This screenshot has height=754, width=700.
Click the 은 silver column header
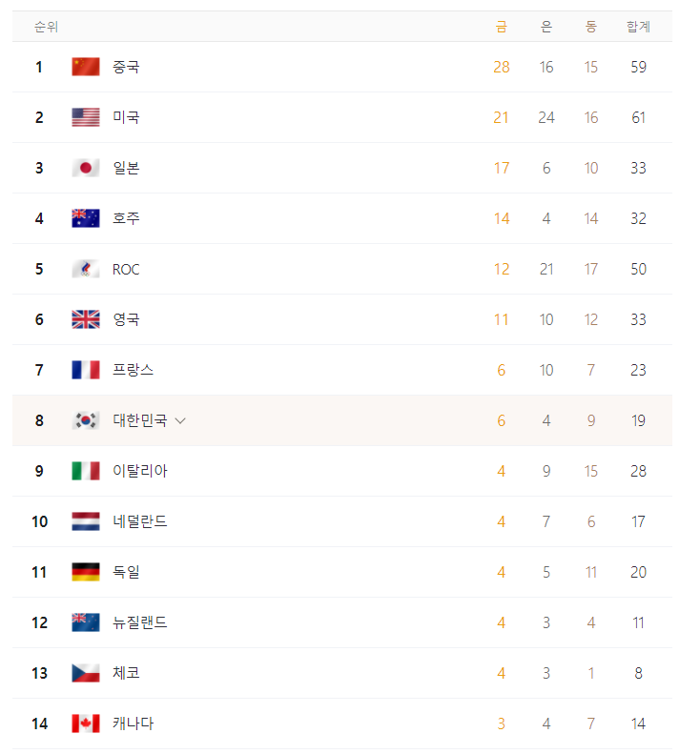(546, 27)
